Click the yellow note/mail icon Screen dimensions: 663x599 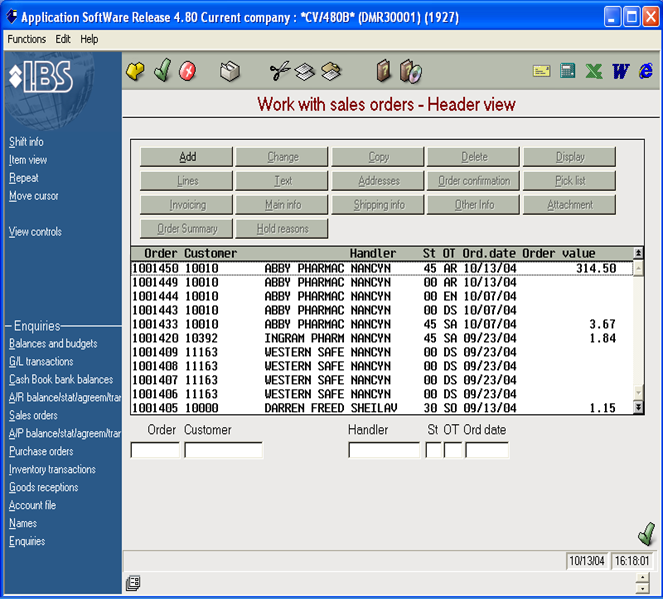[541, 71]
